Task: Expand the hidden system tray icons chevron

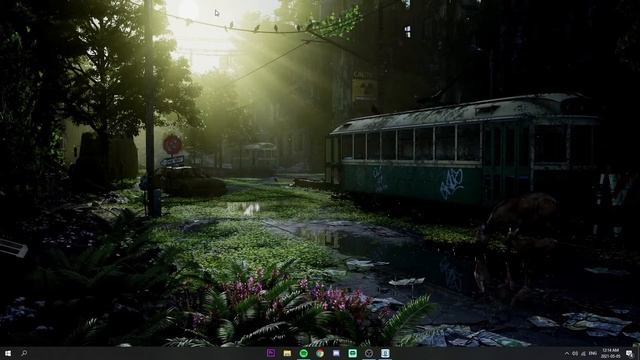Action: (x=567, y=353)
